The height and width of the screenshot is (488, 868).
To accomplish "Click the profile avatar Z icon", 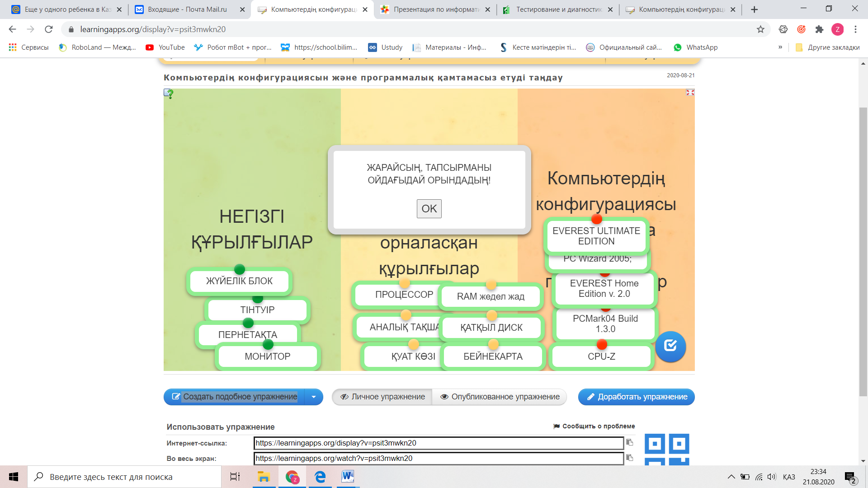I will click(837, 29).
